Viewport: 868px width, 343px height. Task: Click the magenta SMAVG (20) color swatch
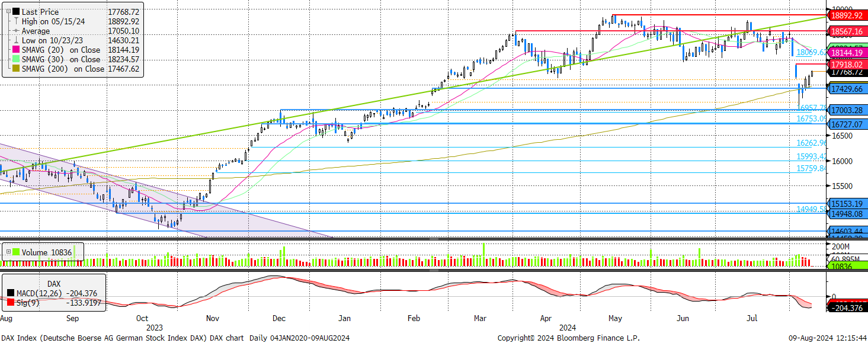click(x=15, y=50)
